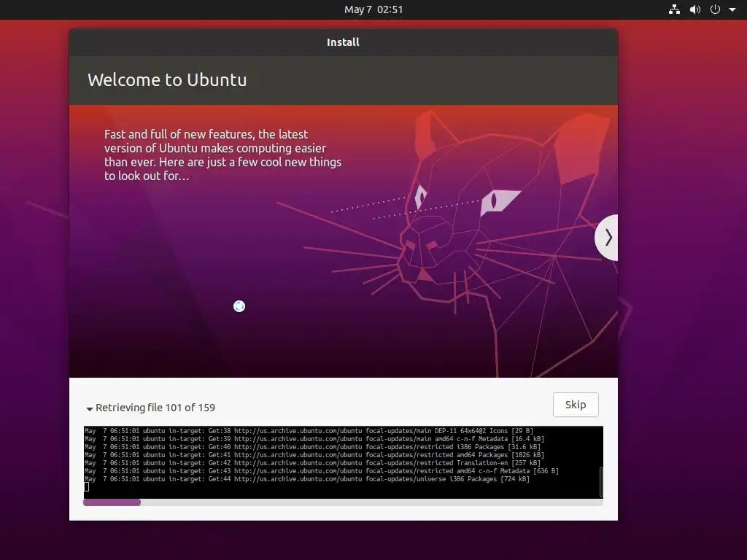Select the Get:44 focal-updates/universe log line
747x560 pixels.
pos(307,479)
